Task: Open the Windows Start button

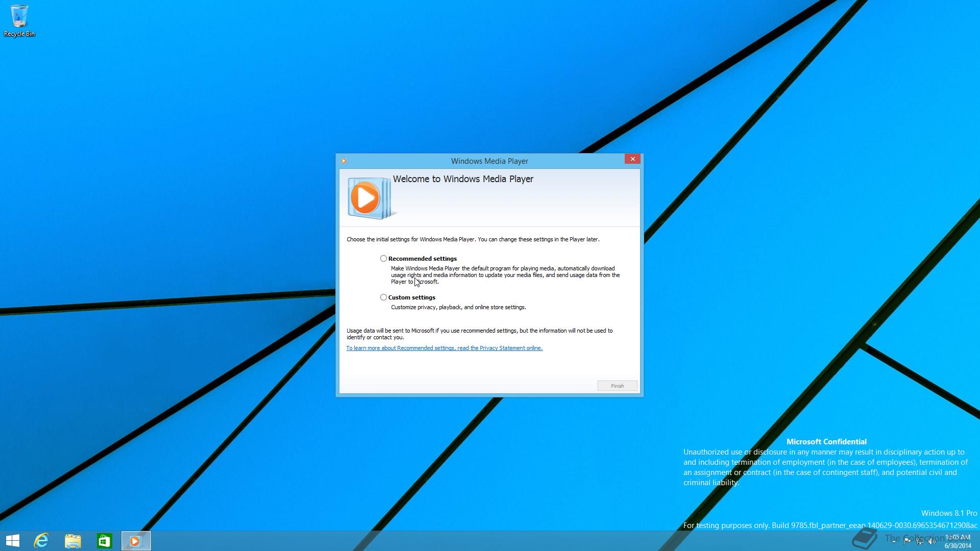Action: [13, 541]
